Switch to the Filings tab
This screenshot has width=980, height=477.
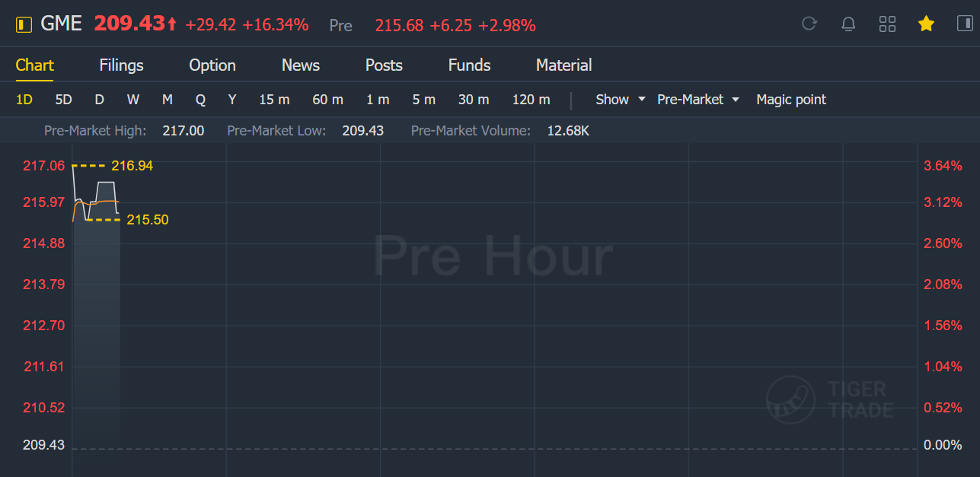[121, 65]
